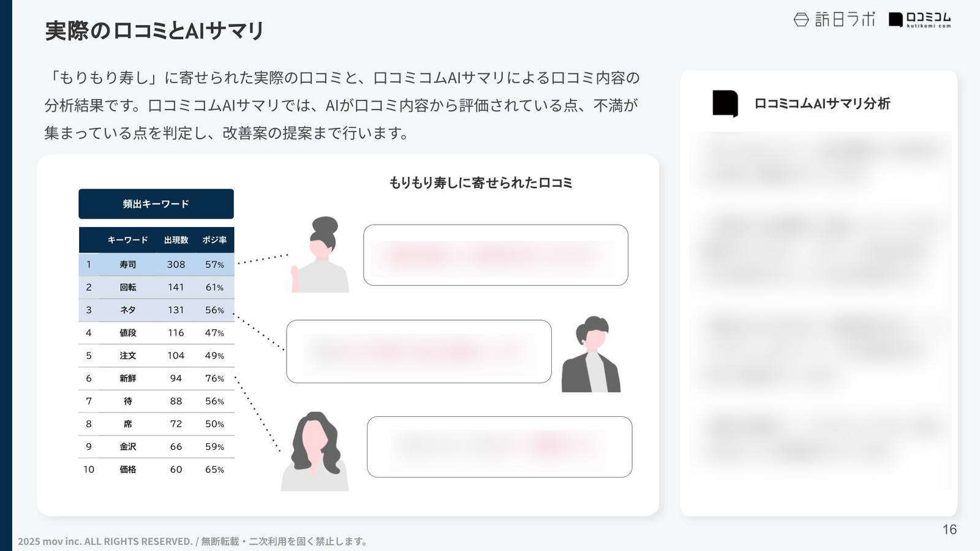Toggle selection of the 回転 keyword row

click(156, 287)
